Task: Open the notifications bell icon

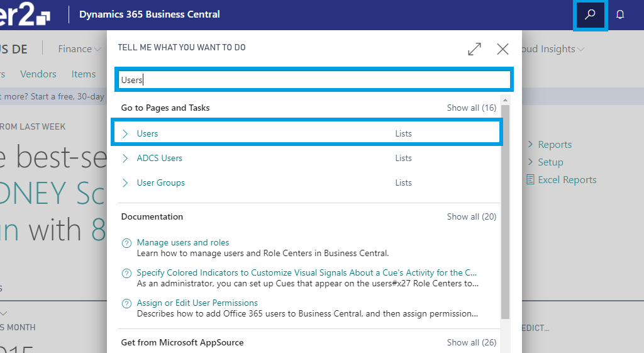Action: tap(620, 15)
